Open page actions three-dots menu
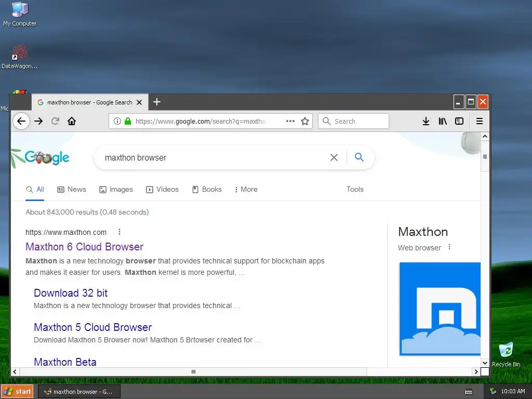The height and width of the screenshot is (399, 532). click(290, 121)
